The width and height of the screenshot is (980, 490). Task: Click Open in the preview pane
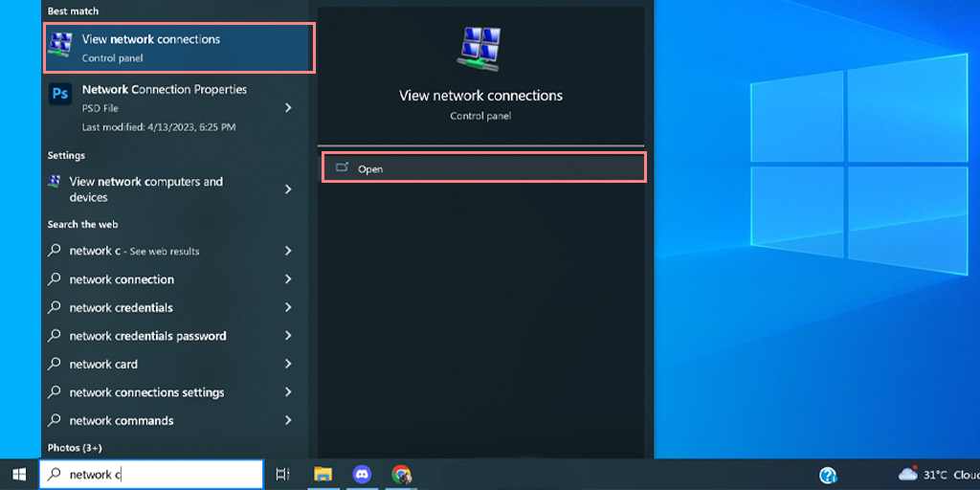483,168
